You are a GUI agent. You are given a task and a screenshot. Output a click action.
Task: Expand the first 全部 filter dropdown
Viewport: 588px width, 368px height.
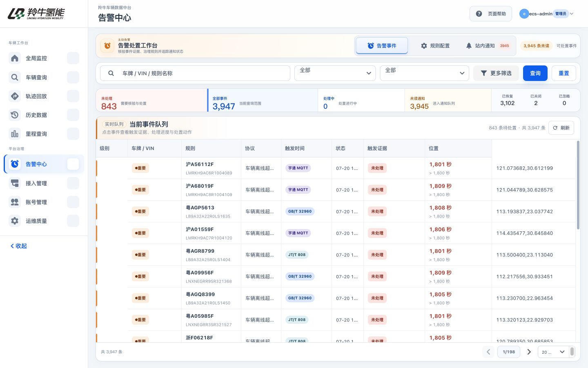335,73
